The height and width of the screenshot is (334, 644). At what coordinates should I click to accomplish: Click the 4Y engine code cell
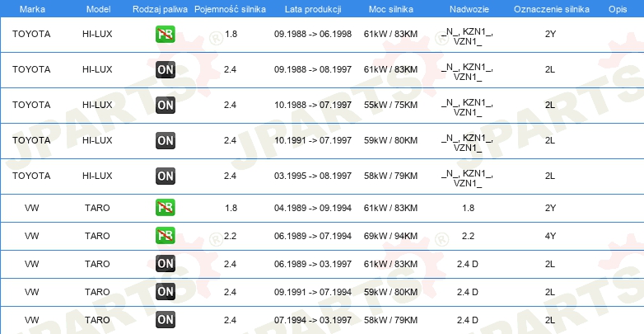click(550, 236)
